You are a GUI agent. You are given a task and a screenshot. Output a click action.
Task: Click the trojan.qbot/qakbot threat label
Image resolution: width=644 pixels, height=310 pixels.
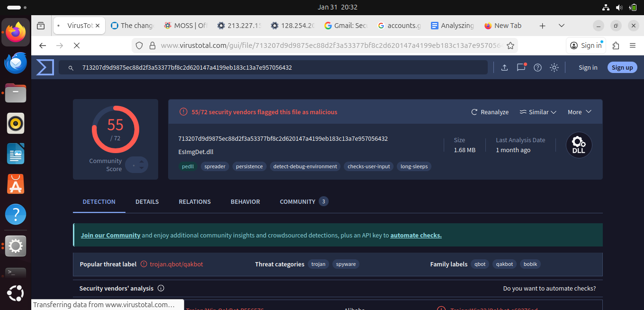point(176,264)
